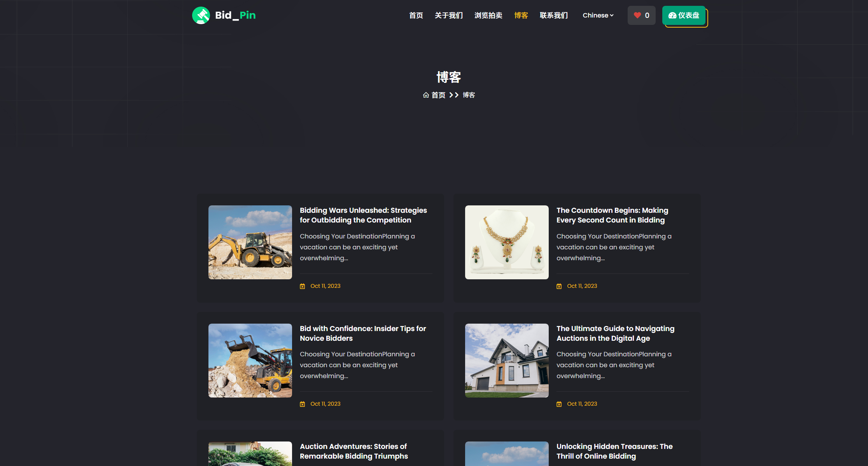Click the Unlocking Hidden Treasures post thumbnail
This screenshot has width=868, height=466.
pos(507,454)
